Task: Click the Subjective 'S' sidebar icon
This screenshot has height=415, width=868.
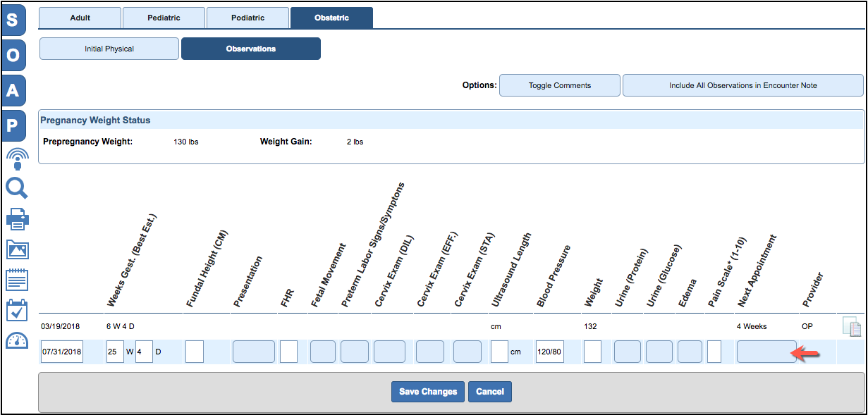Action: pos(14,20)
